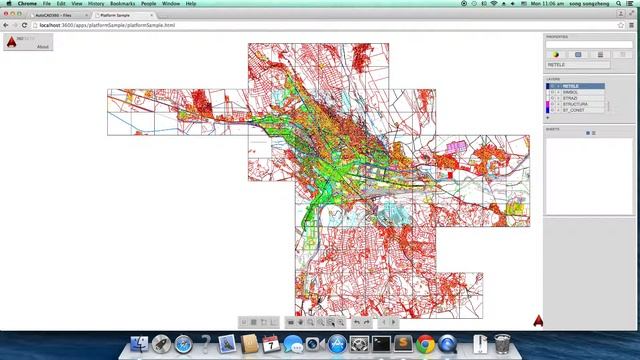Open Terminal from the Dock
Screen dimensions: 640x360
click(x=381, y=344)
